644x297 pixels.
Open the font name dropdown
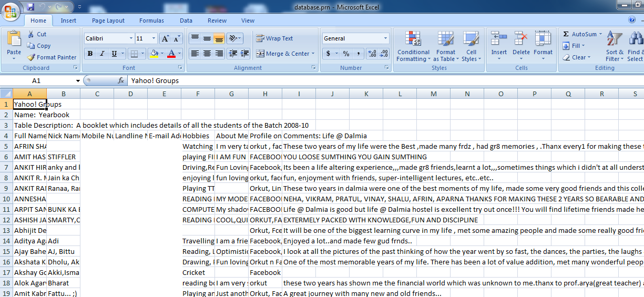[131, 38]
